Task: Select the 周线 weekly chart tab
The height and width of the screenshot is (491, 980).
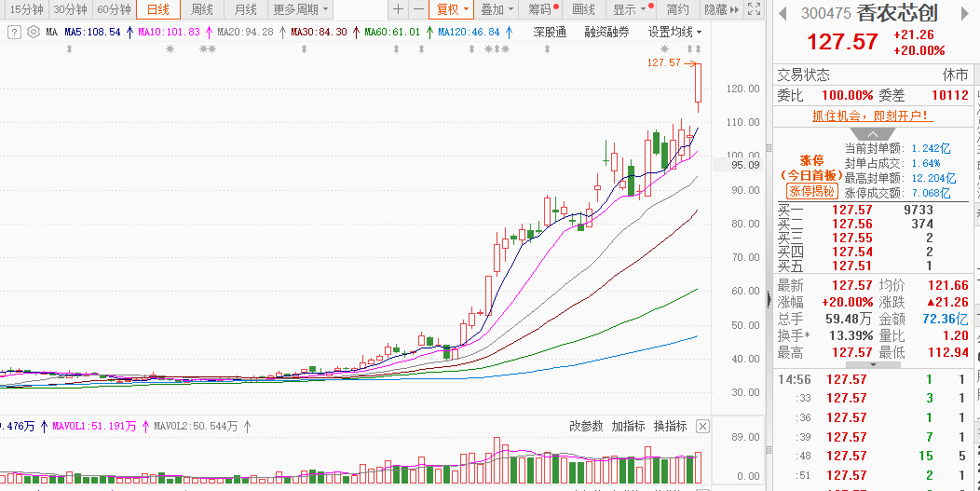Action: 202,9
